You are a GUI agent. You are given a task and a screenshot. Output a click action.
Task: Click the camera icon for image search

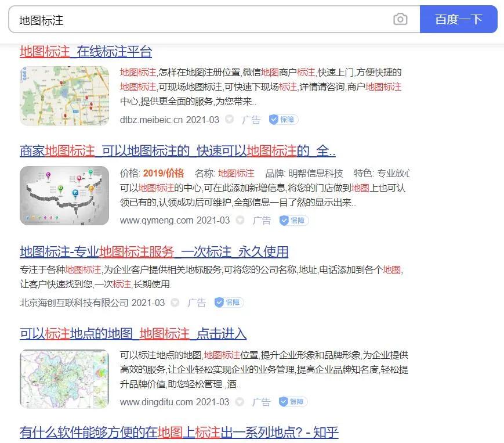pos(400,19)
